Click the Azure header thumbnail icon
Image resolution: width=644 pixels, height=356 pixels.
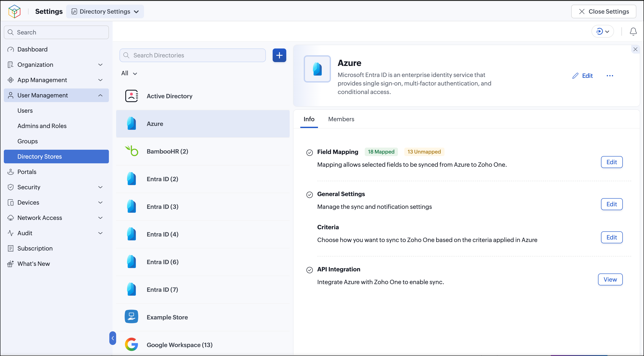[317, 69]
